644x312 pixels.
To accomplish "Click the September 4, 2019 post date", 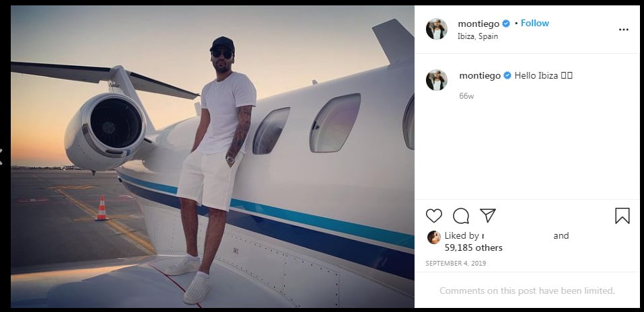I will 456,264.
